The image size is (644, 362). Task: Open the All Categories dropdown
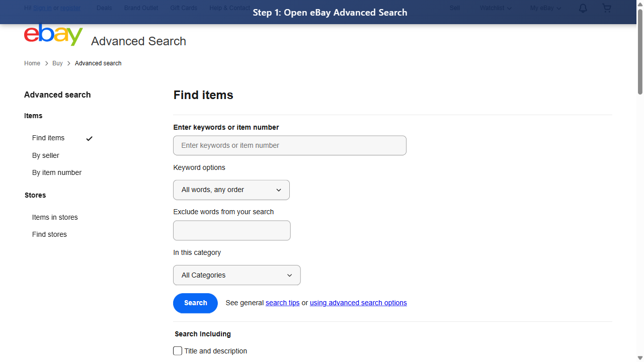pos(236,275)
